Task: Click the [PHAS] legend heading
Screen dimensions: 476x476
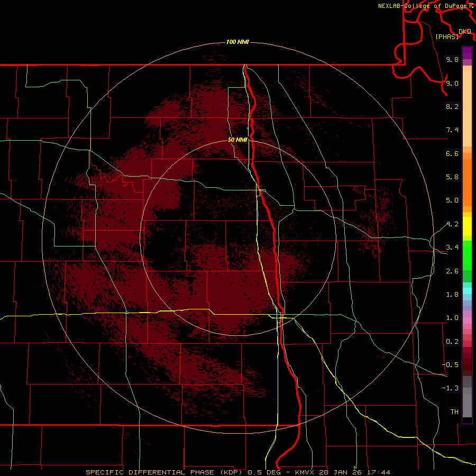Action: point(447,36)
